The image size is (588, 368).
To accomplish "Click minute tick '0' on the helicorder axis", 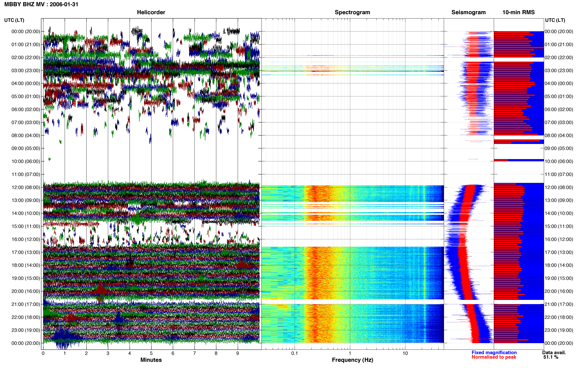I will 43,353.
